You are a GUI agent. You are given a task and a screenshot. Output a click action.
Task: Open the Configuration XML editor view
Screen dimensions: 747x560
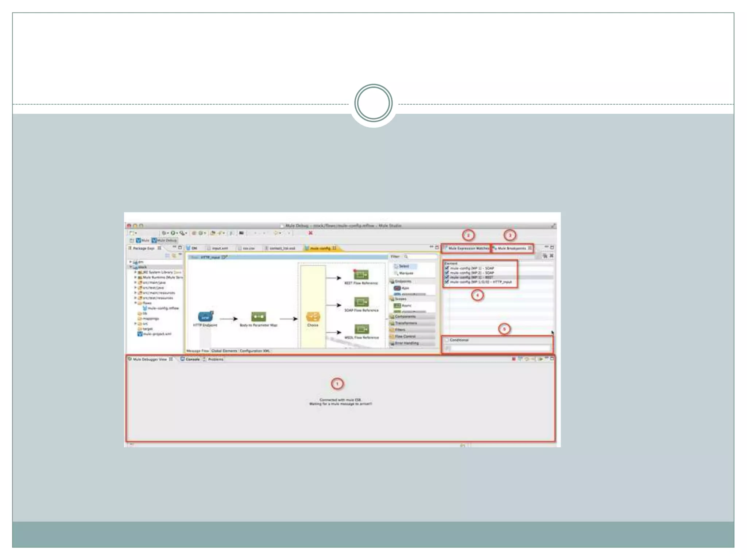click(255, 351)
